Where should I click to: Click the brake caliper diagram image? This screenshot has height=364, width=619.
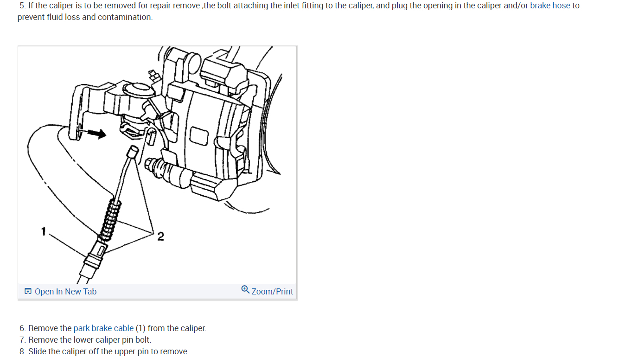(157, 165)
